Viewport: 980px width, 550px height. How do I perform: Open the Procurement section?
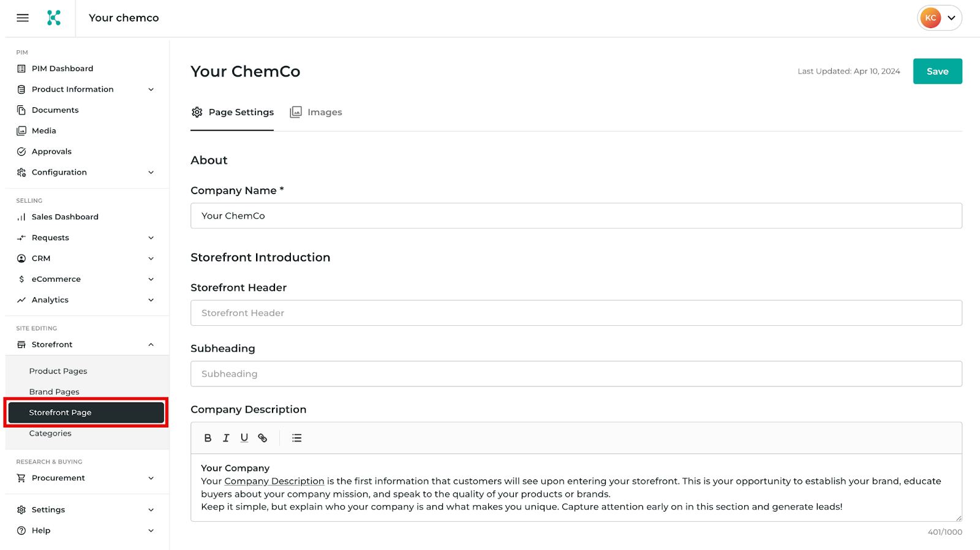coord(58,478)
